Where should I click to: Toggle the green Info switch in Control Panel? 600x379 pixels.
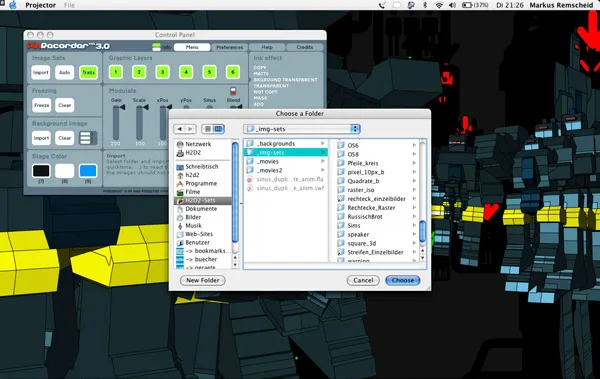156,47
